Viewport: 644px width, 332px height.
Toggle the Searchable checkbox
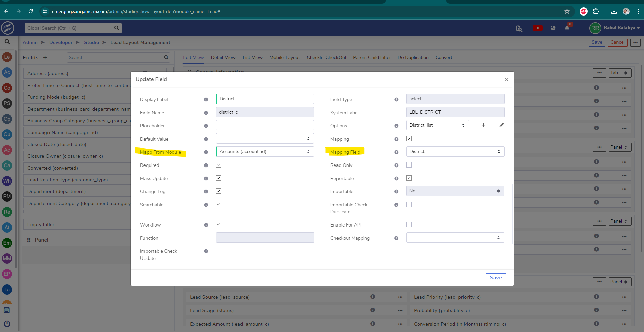[x=219, y=204]
